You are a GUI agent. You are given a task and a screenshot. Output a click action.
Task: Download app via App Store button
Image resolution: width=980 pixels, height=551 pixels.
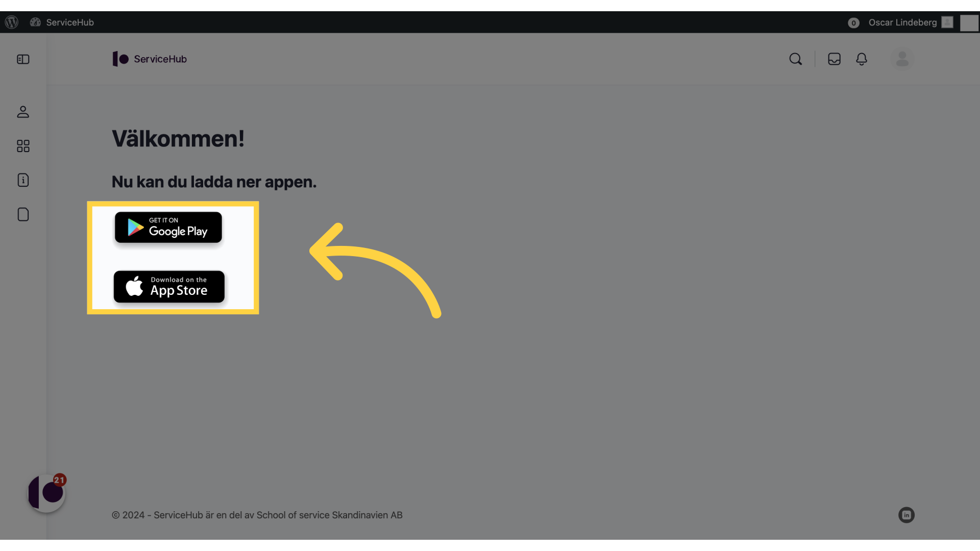pos(169,287)
